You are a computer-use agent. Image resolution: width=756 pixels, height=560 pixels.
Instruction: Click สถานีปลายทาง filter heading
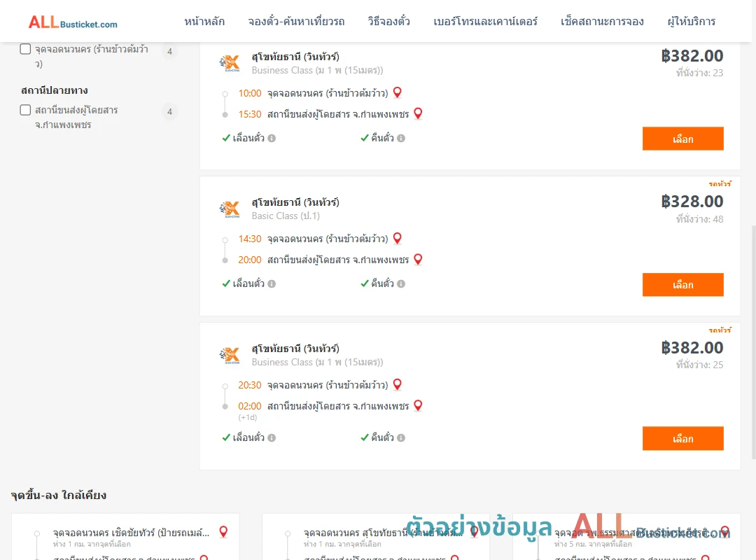(55, 91)
